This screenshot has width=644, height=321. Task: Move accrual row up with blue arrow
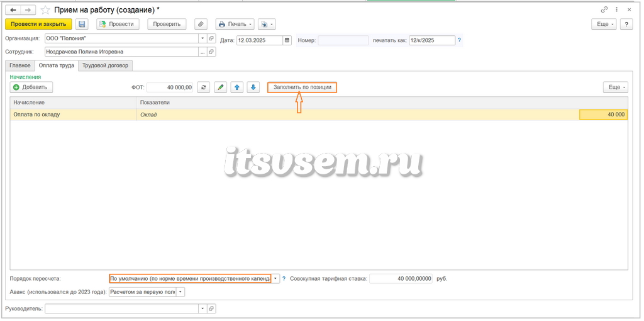[x=237, y=87]
